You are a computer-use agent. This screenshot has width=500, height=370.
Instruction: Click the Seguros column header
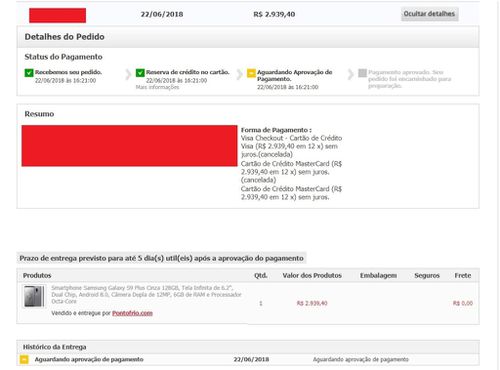[x=427, y=276]
